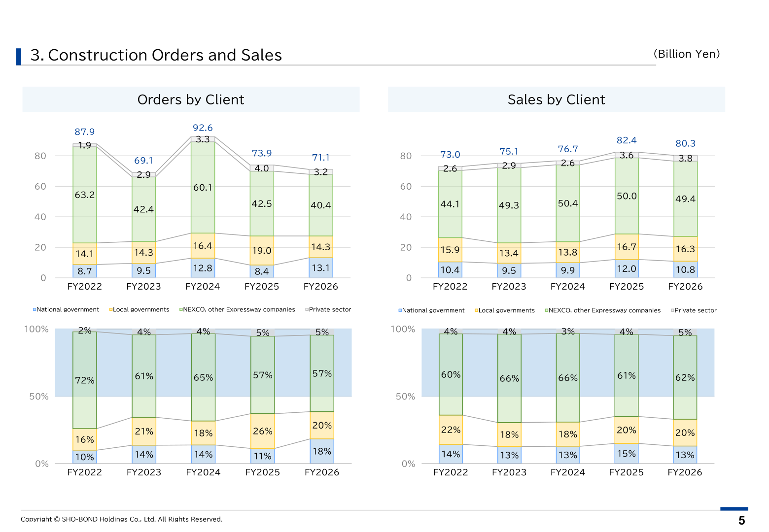
Task: Click the SHO-BOND Holdings copyright notice
Action: (122, 519)
